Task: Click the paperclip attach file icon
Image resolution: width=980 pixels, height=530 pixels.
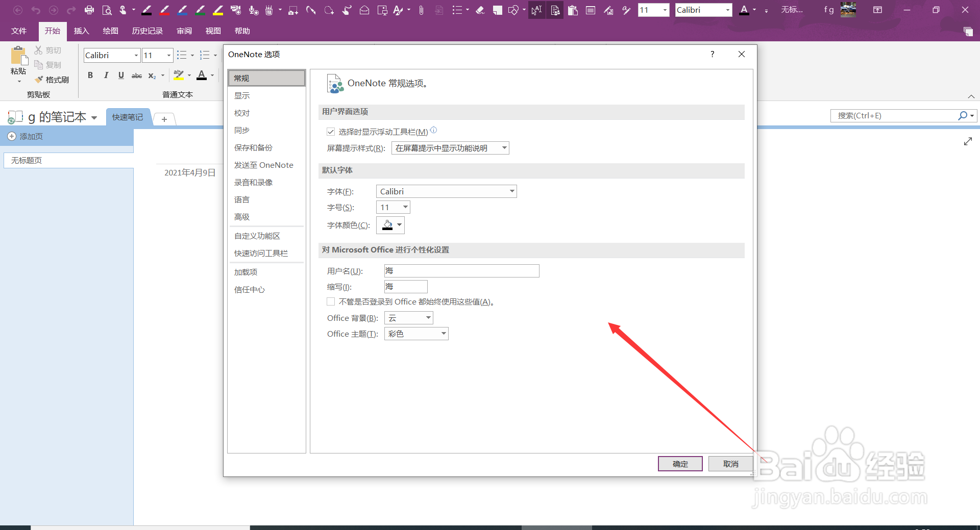Action: click(x=421, y=10)
